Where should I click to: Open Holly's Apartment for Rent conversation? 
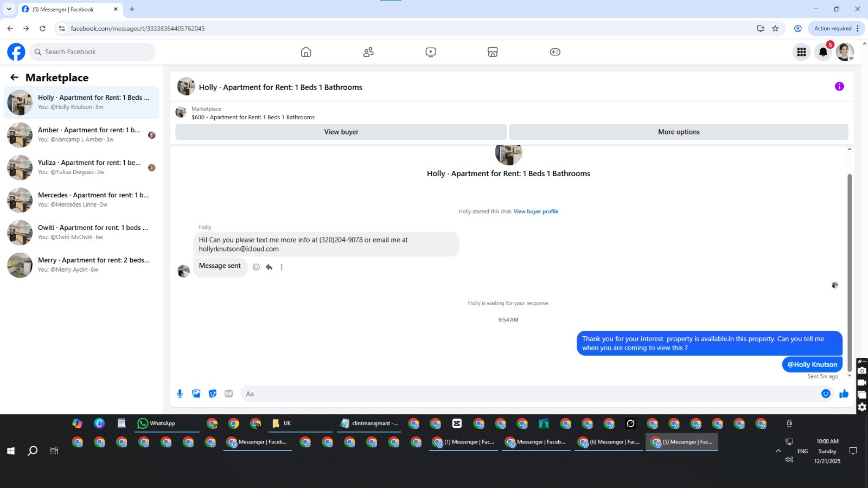81,102
